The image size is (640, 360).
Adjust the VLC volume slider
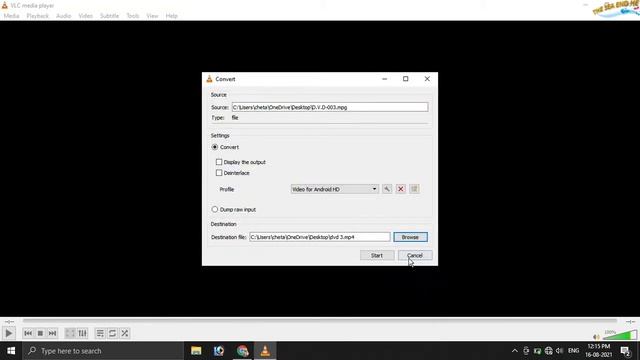(x=620, y=335)
